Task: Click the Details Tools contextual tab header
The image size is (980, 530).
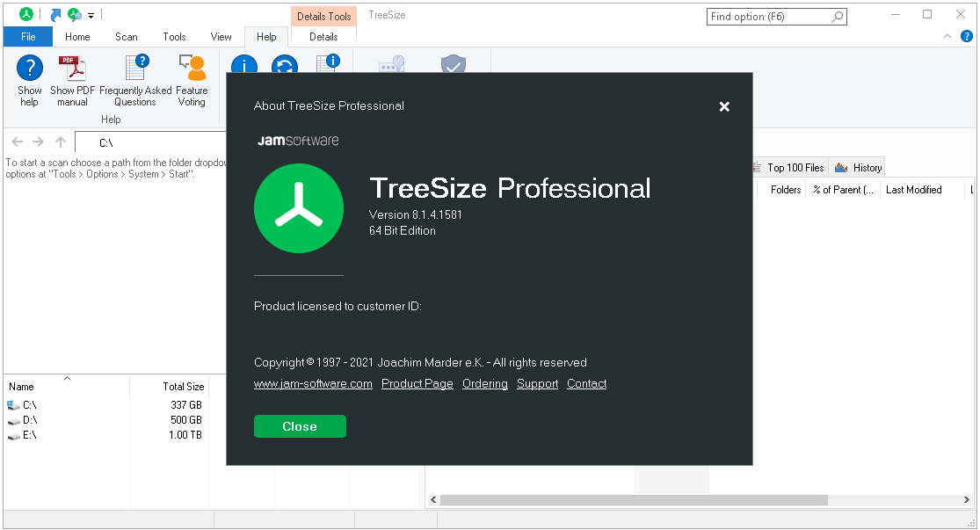Action: click(323, 17)
